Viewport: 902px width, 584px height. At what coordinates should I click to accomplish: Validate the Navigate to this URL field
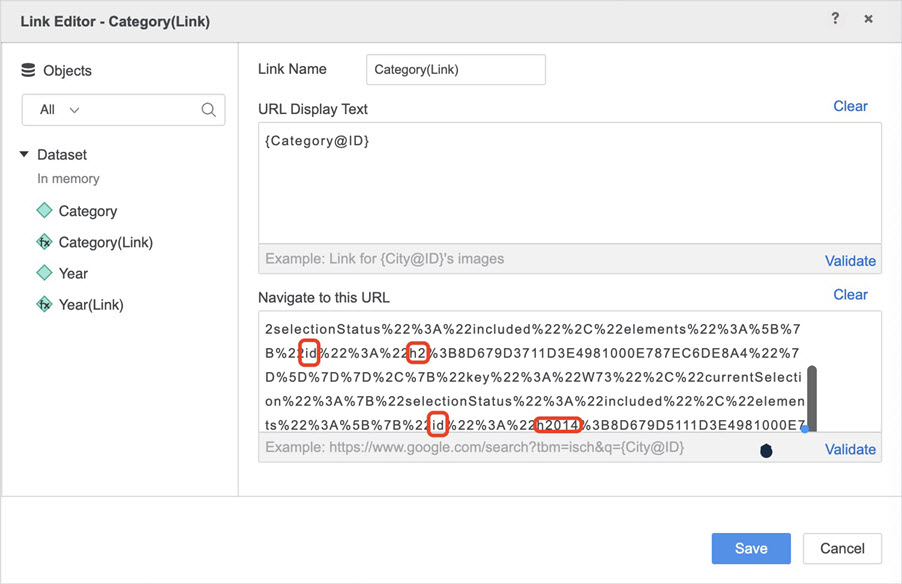850,449
